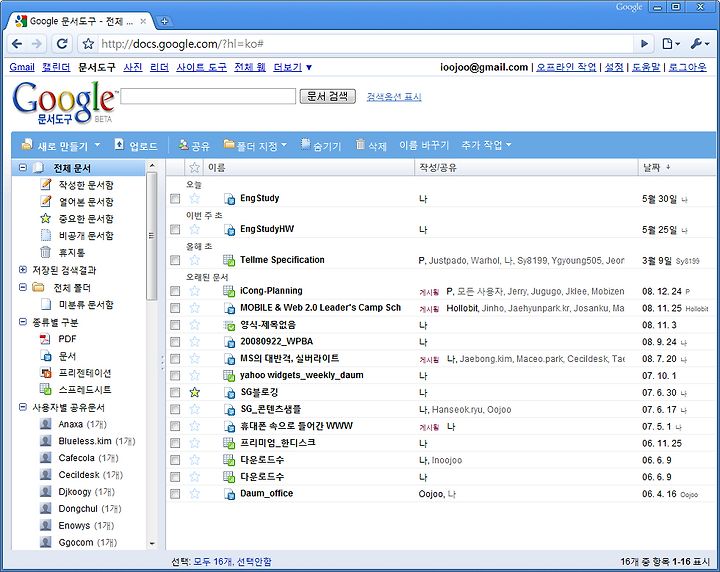Click the browser forward arrow

[x=37, y=44]
